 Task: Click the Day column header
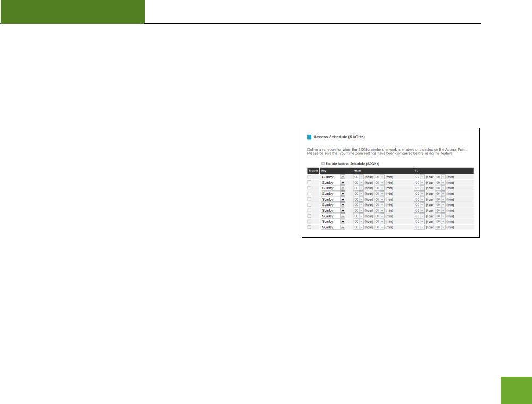point(336,171)
